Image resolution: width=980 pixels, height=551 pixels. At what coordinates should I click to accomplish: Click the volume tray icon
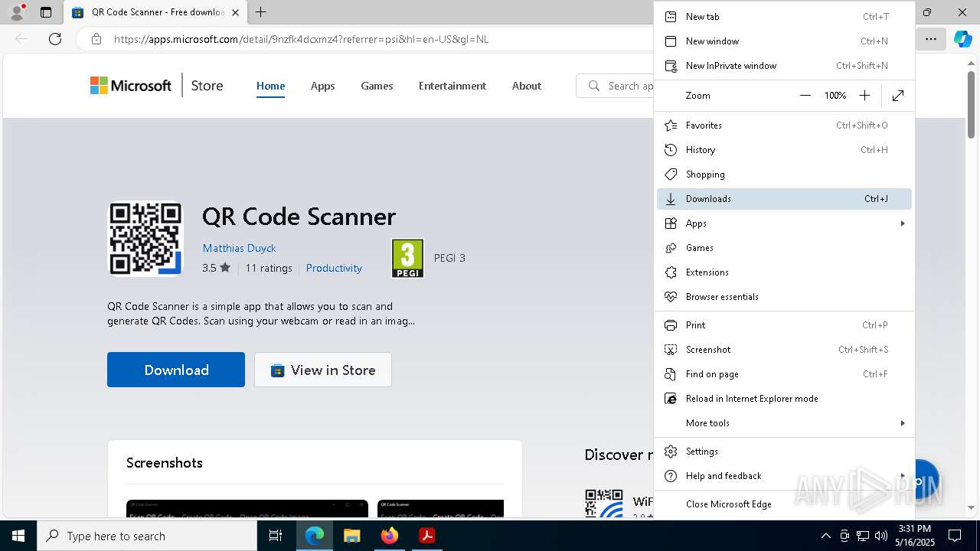881,536
